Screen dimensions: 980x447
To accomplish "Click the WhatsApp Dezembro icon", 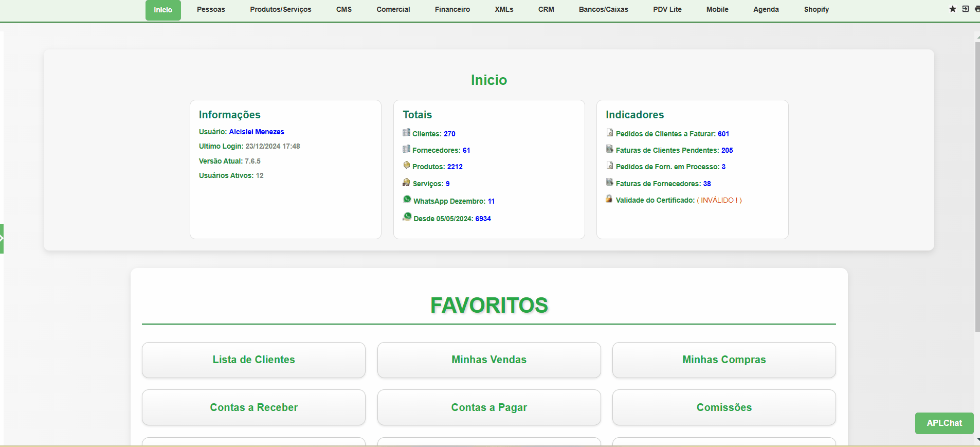I will [407, 200].
